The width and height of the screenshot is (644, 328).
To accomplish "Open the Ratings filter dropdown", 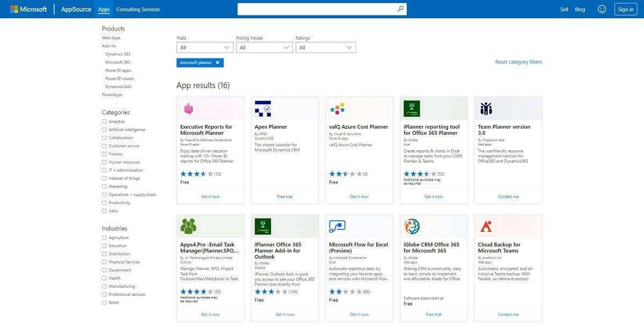I will (x=325, y=48).
